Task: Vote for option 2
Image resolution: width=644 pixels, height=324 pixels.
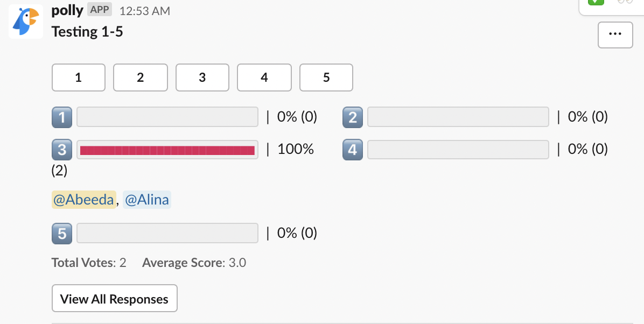Action: (141, 78)
